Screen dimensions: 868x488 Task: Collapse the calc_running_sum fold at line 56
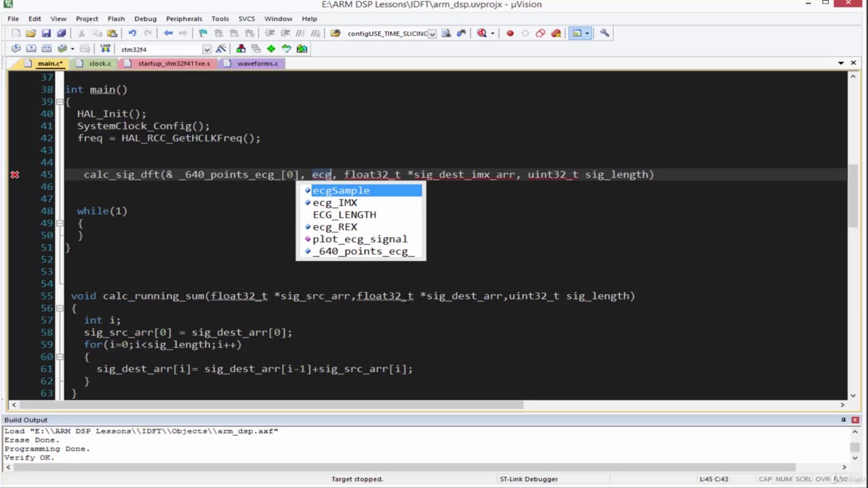[60, 308]
